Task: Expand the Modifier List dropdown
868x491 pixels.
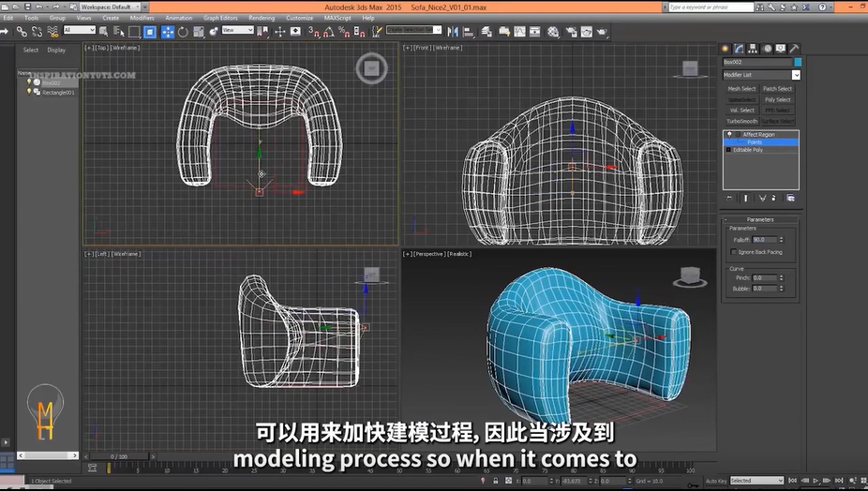Action: [x=796, y=75]
